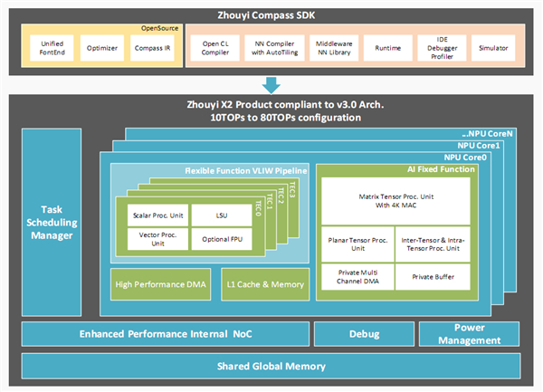Select Inter-Tensor & Intra-Tensor Proc. Unit
The width and height of the screenshot is (543, 392).
coord(433,244)
